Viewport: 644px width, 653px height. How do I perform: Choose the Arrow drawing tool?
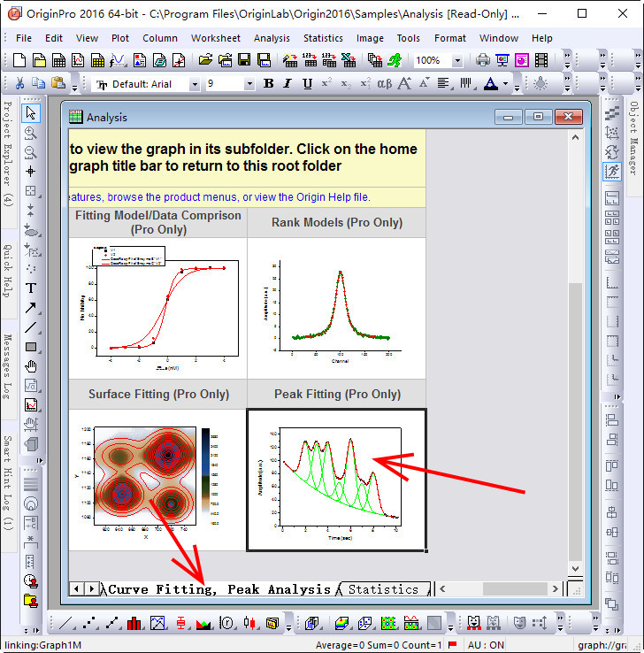tap(31, 307)
